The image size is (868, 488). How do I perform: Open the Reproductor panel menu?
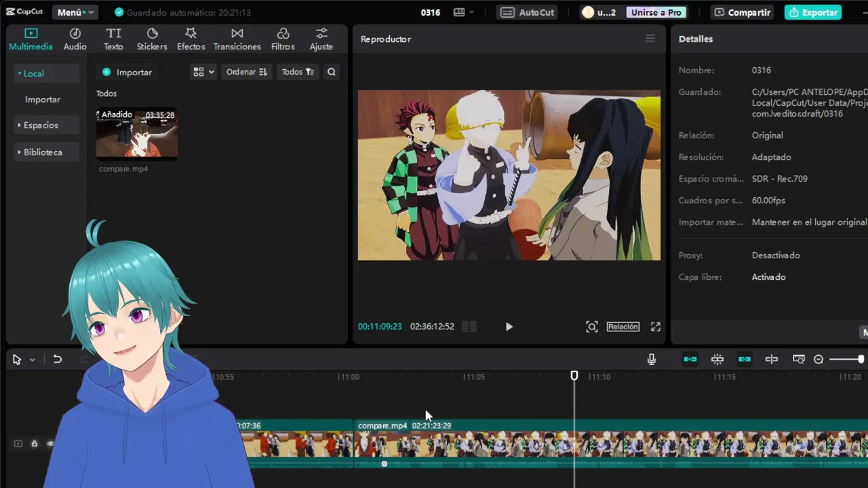[x=650, y=39]
